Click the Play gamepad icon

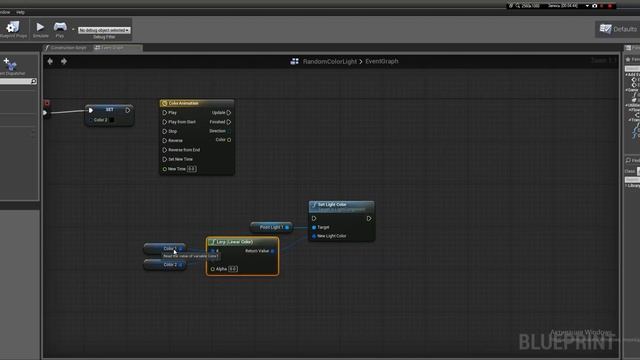(x=60, y=27)
